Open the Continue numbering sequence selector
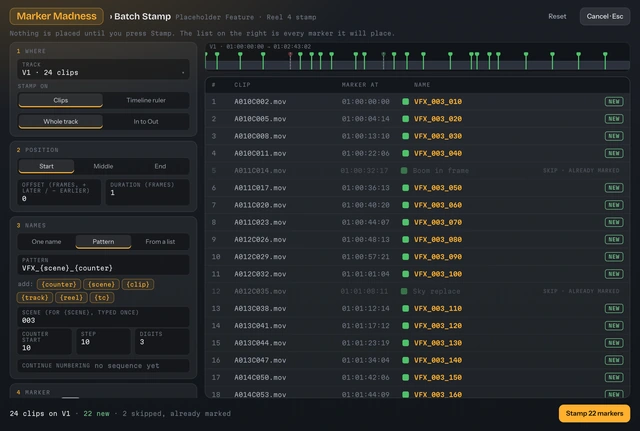Image resolution: width=640 pixels, height=431 pixels. [x=103, y=366]
